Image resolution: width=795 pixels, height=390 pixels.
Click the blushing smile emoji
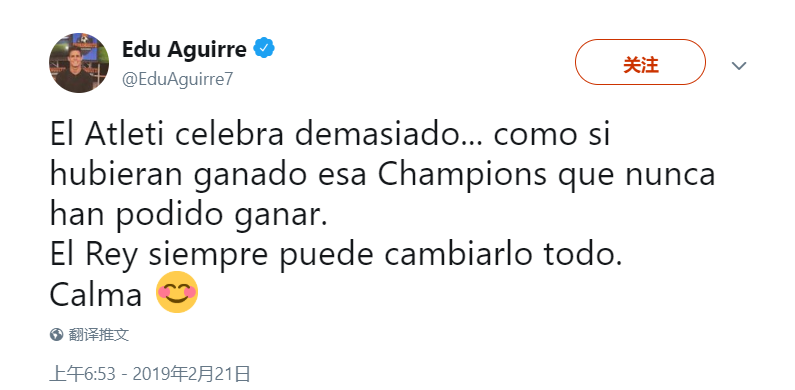coord(176,292)
